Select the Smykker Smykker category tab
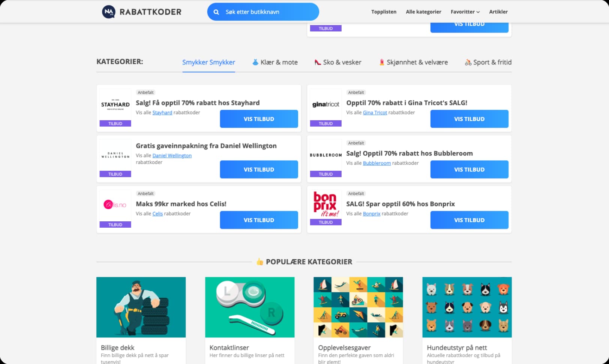Screen dimensions: 609x364 tap(208, 62)
